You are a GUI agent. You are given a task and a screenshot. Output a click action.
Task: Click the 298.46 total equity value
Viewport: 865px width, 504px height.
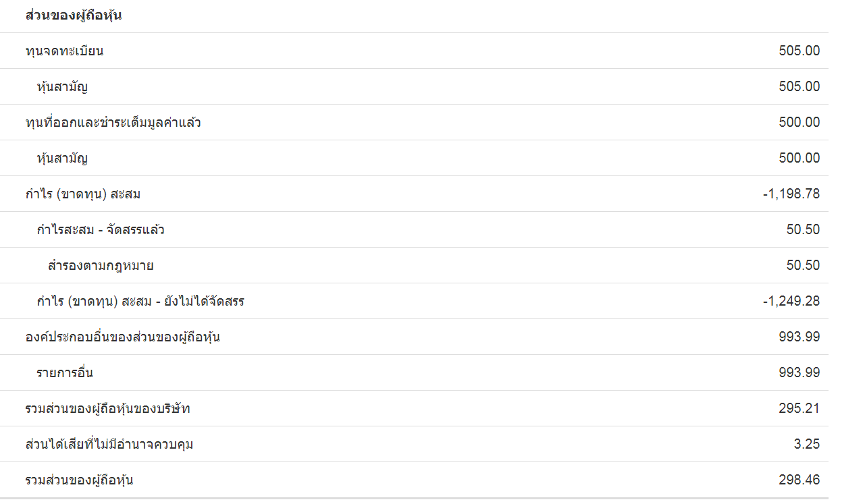pyautogui.click(x=799, y=480)
